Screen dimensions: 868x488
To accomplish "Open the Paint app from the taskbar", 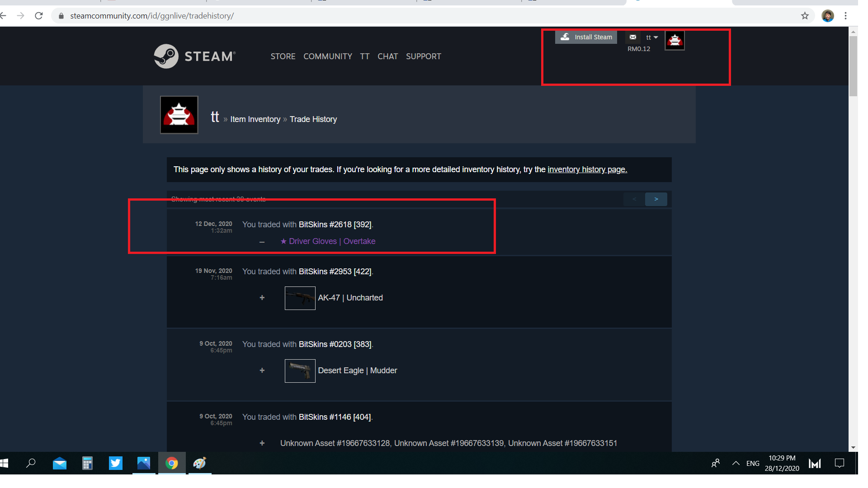I will [x=200, y=463].
